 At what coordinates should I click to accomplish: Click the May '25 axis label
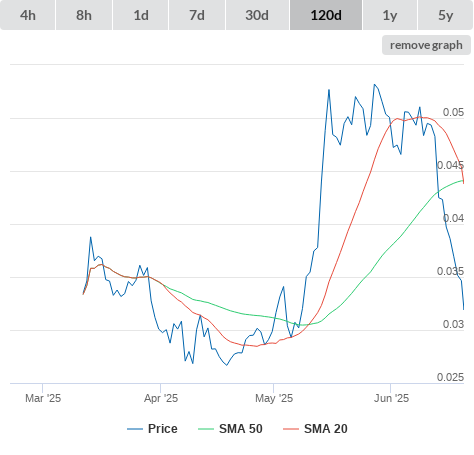click(x=274, y=398)
